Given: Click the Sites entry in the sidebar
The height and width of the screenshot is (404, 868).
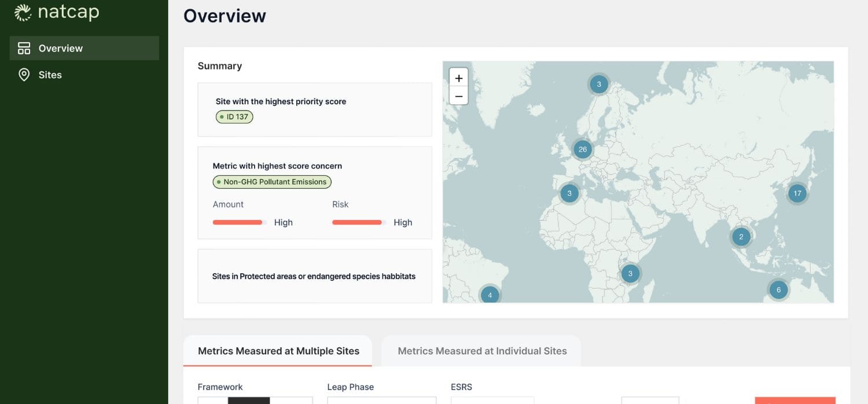Looking at the screenshot, I should (x=50, y=75).
